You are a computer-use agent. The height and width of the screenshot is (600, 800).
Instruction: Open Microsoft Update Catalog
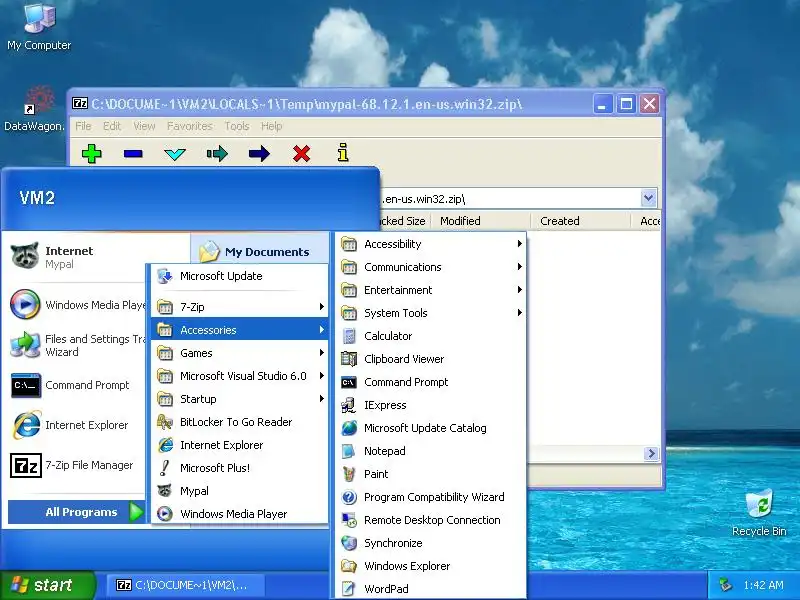point(431,428)
